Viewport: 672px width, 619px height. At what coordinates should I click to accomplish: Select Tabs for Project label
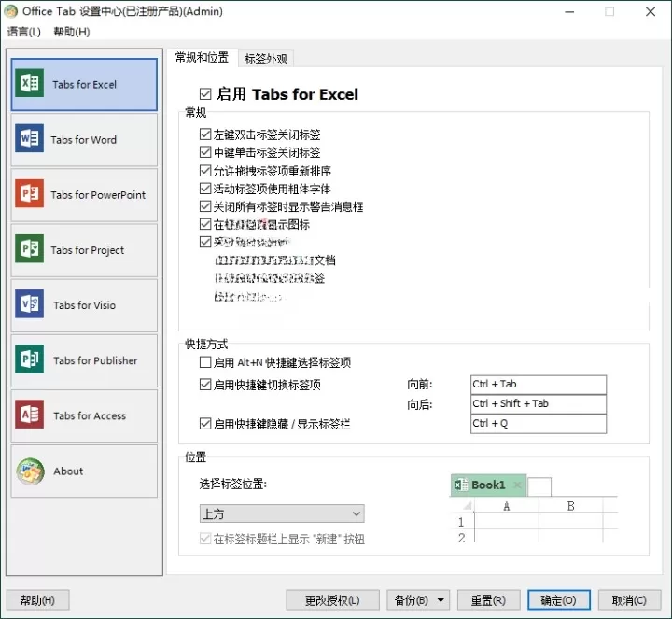88,250
